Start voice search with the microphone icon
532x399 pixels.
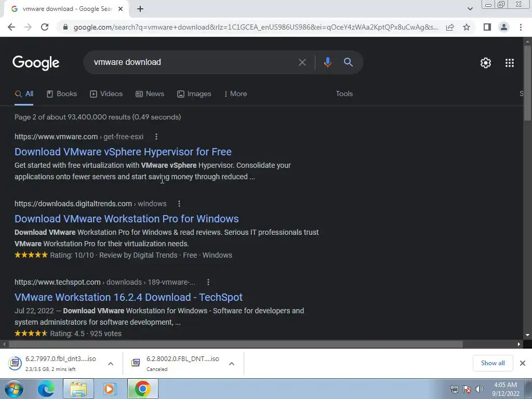tap(327, 62)
